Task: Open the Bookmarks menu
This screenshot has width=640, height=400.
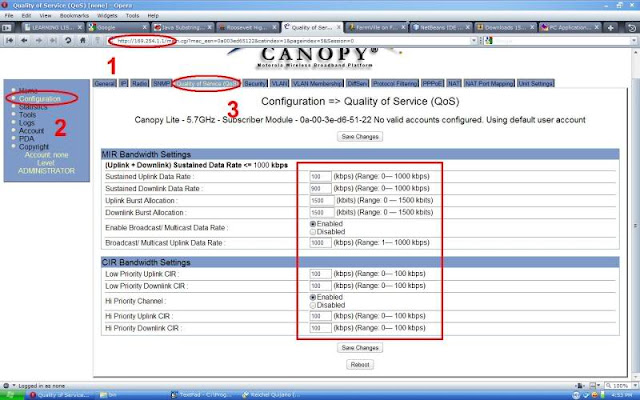Action: point(74,16)
